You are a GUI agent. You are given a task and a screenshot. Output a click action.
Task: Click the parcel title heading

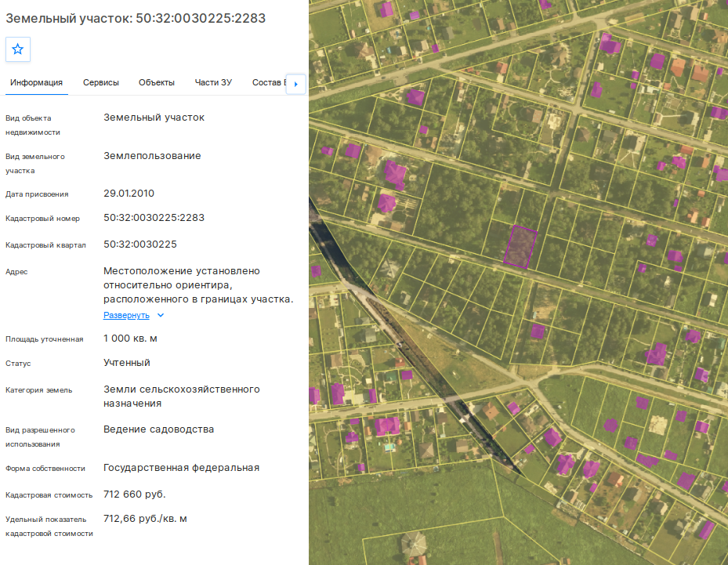tap(136, 18)
